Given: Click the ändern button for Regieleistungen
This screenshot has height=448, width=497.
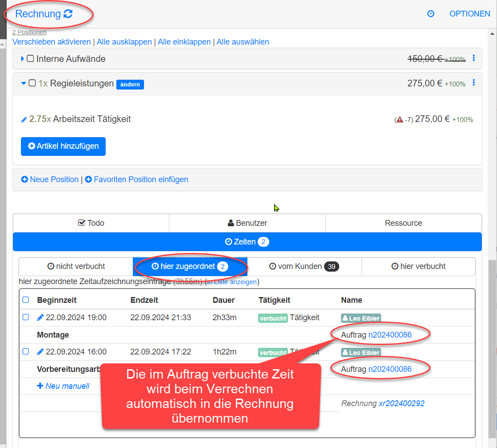Looking at the screenshot, I should click(x=130, y=85).
